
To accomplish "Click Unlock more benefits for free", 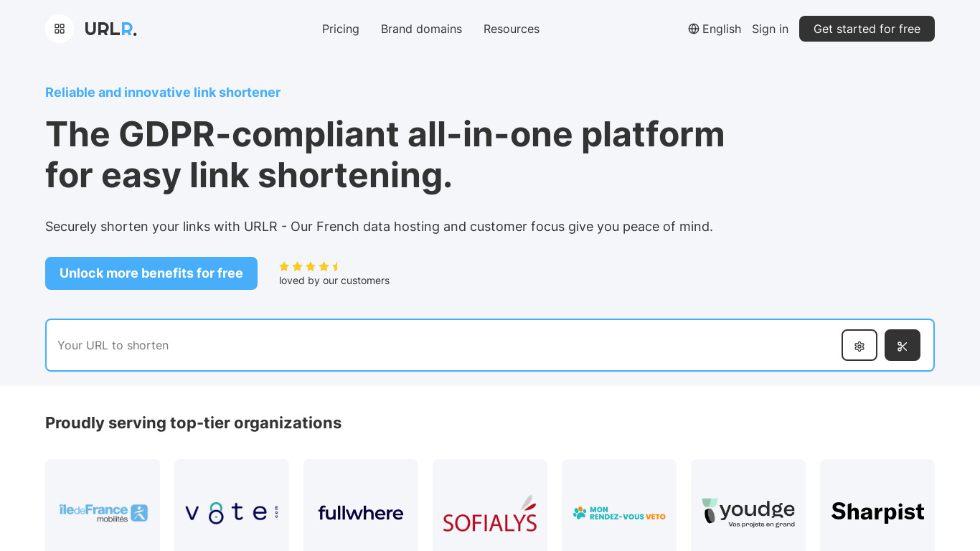I will point(151,273).
